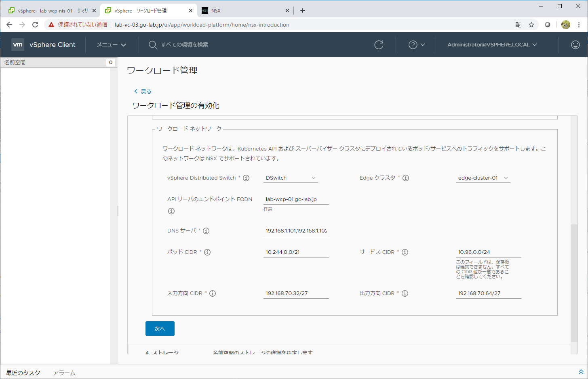Close the vSphere ワークロード管理 browser tab
This screenshot has width=588, height=379.
[191, 11]
